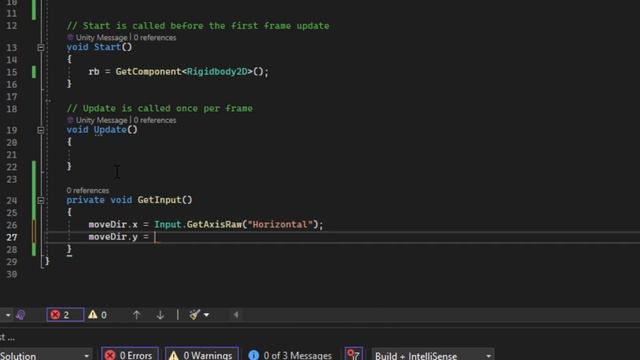Viewport: 640px width, 360px height.
Task: Run code cleanup with the broom icon
Action: tap(195, 315)
